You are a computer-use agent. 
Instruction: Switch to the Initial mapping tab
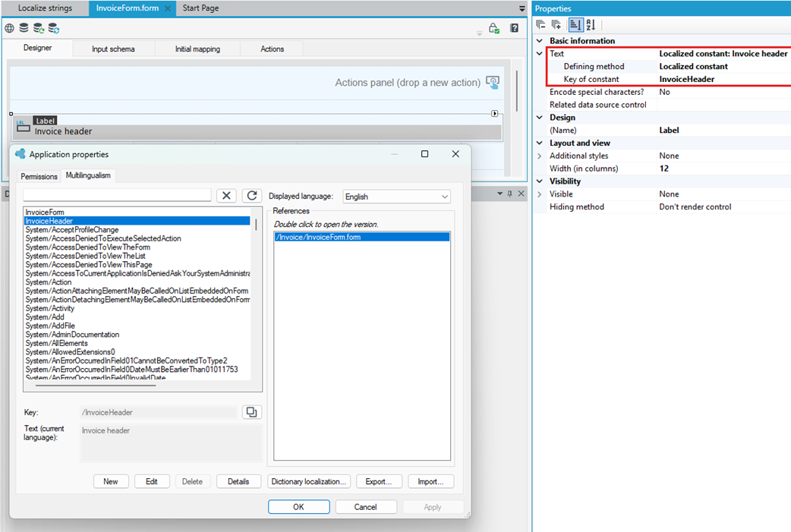coord(197,49)
